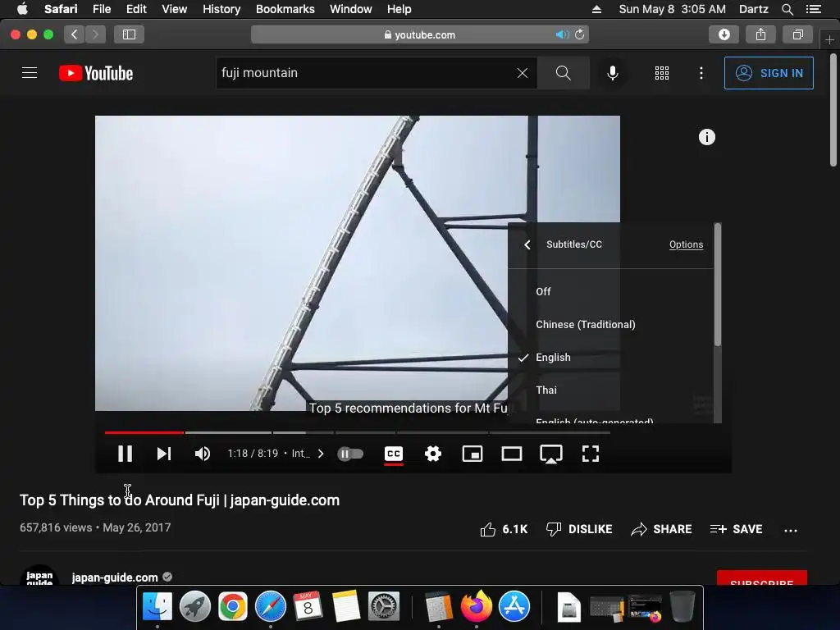
Task: Show Safari downloads
Action: pyautogui.click(x=724, y=34)
